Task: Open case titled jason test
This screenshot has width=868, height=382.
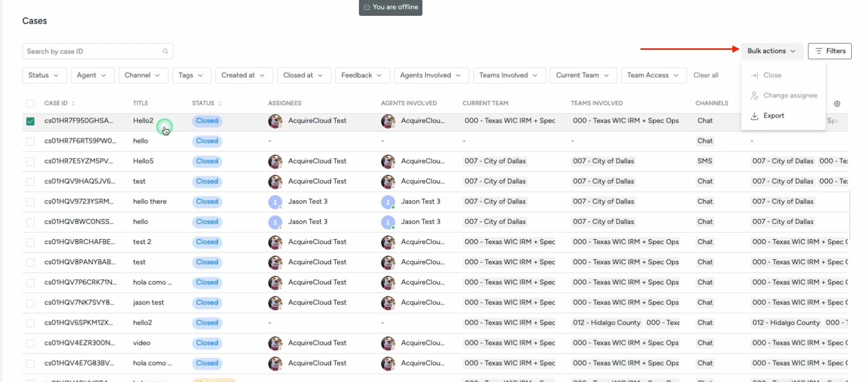Action: 149,303
